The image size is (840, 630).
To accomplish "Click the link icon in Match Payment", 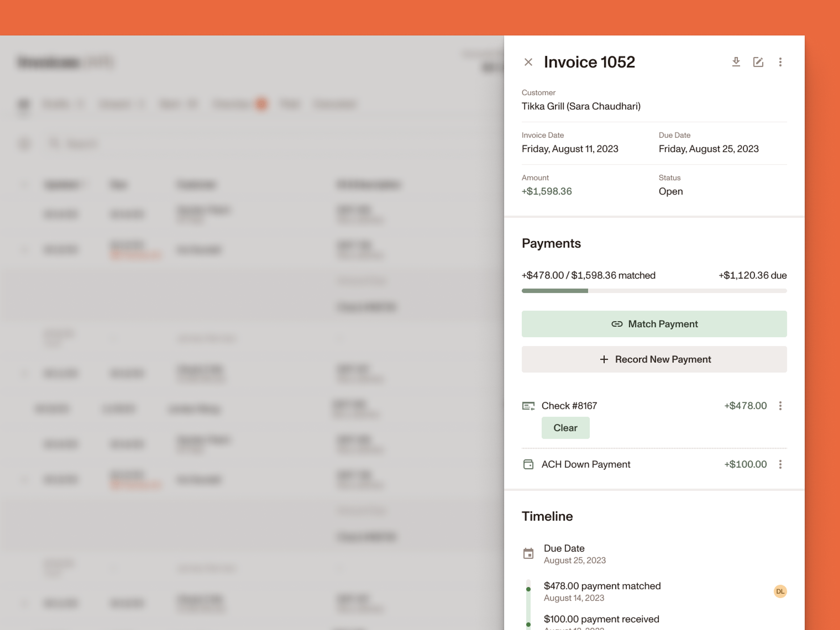I will click(617, 324).
